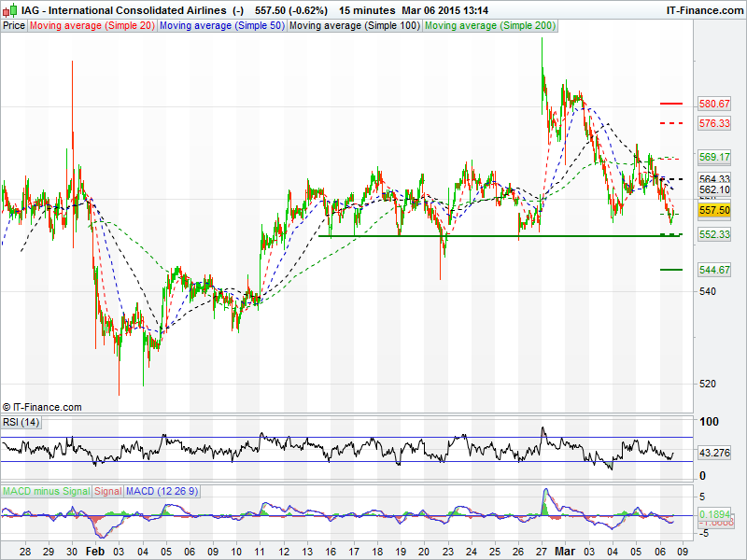Screen dimensions: 747x560
Task: Toggle the MACD minus Signal label
Action: tap(46, 490)
